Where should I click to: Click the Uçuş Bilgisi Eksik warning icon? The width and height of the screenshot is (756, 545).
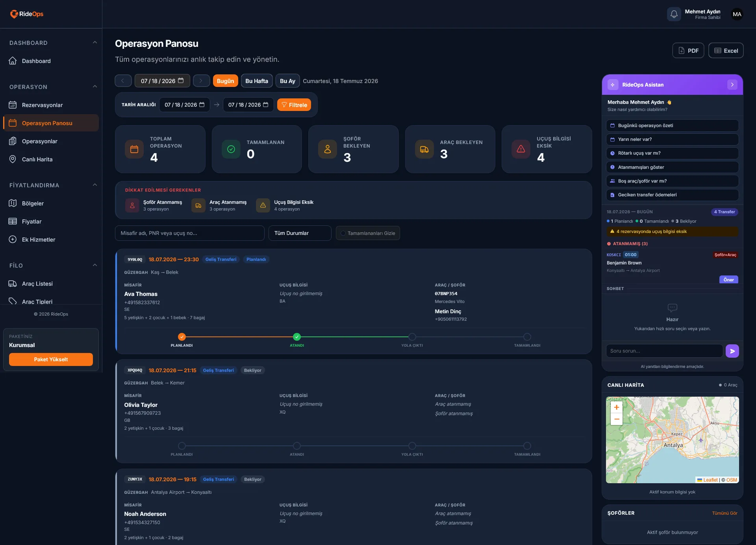[x=521, y=149]
